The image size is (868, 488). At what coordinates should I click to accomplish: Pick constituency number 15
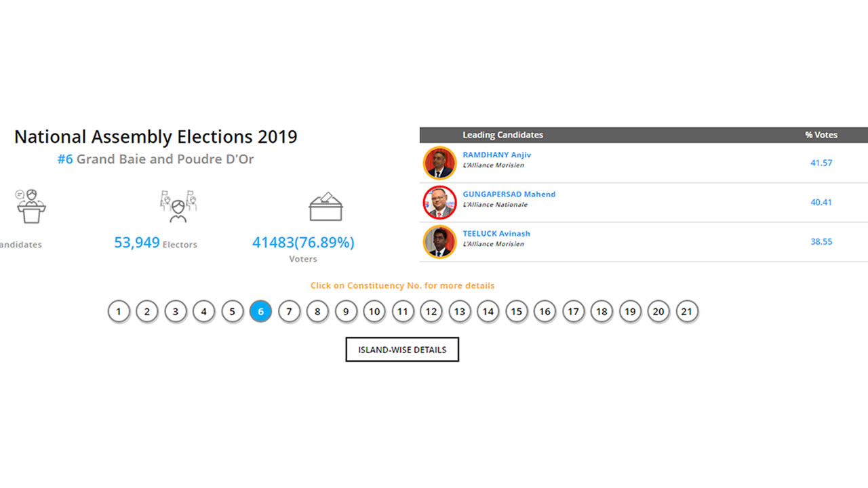(517, 312)
